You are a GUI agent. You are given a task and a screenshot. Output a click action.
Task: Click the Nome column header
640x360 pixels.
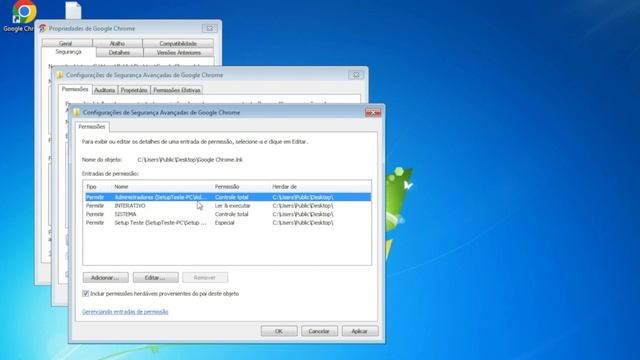click(162, 187)
